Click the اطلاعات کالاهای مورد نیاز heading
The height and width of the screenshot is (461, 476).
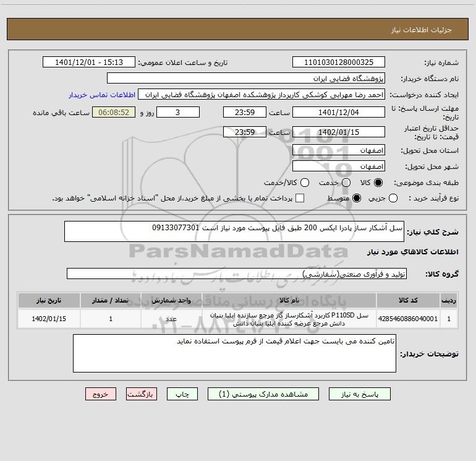pyautogui.click(x=413, y=252)
